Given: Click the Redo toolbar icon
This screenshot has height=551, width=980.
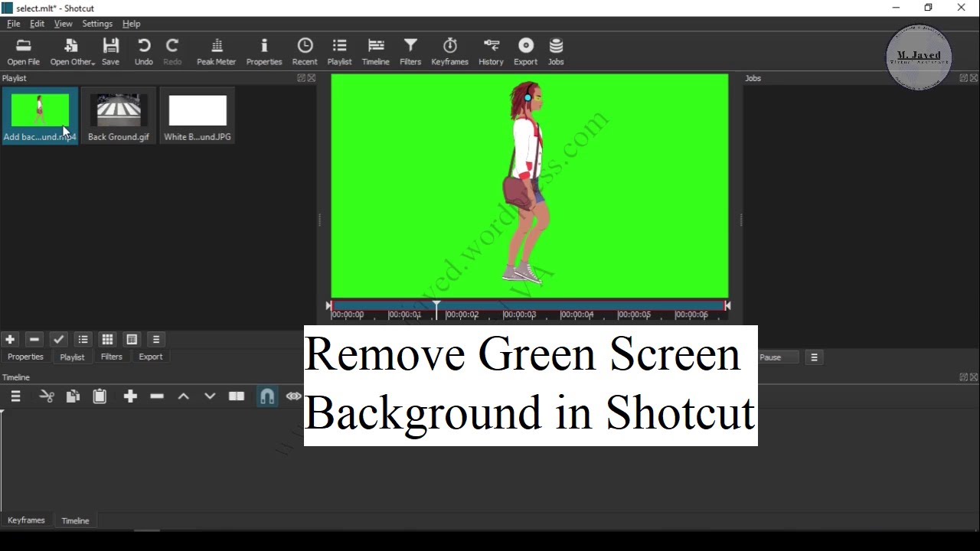Looking at the screenshot, I should (x=173, y=51).
